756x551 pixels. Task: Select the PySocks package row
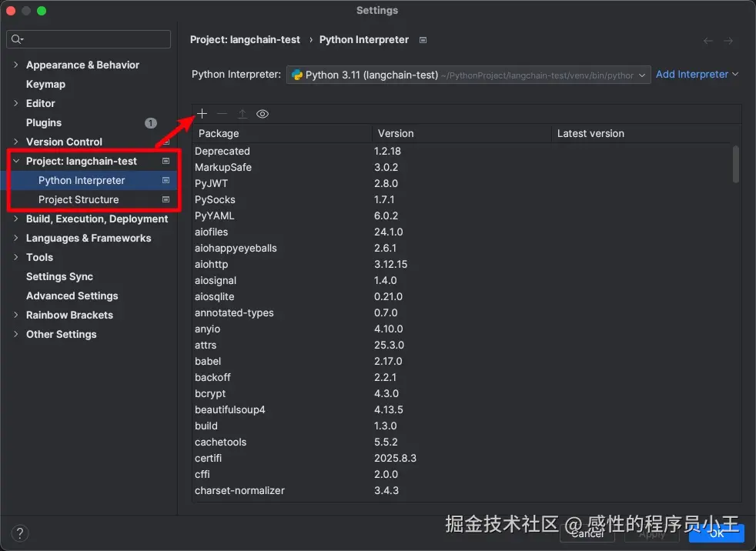(462, 199)
